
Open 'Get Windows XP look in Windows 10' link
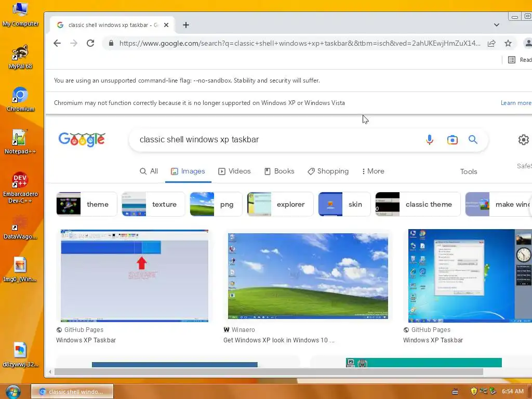click(x=279, y=340)
